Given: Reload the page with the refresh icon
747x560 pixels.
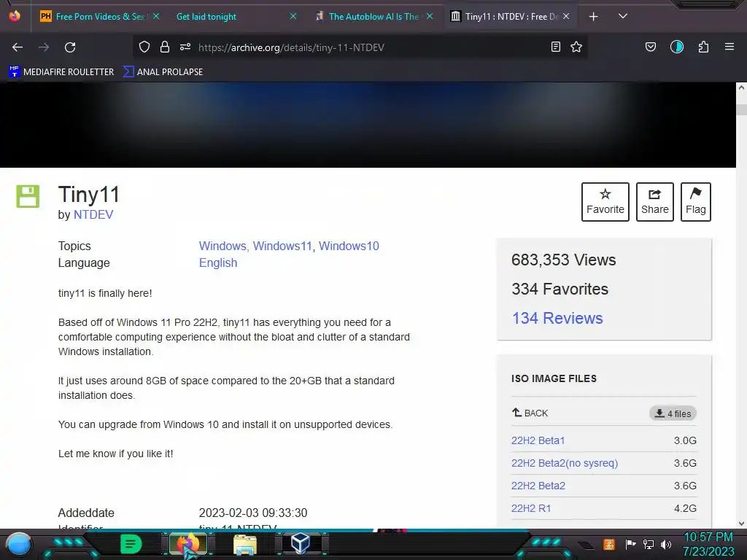Looking at the screenshot, I should 70,47.
